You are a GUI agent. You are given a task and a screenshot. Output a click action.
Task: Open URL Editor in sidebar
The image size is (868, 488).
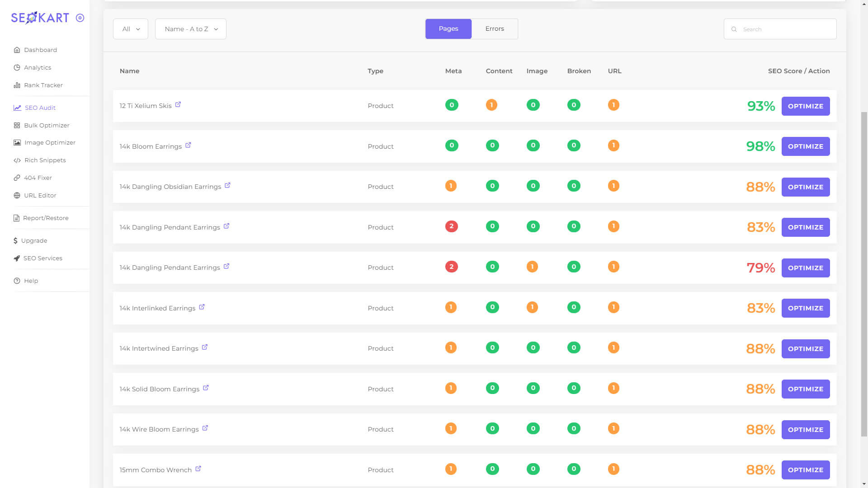point(40,195)
